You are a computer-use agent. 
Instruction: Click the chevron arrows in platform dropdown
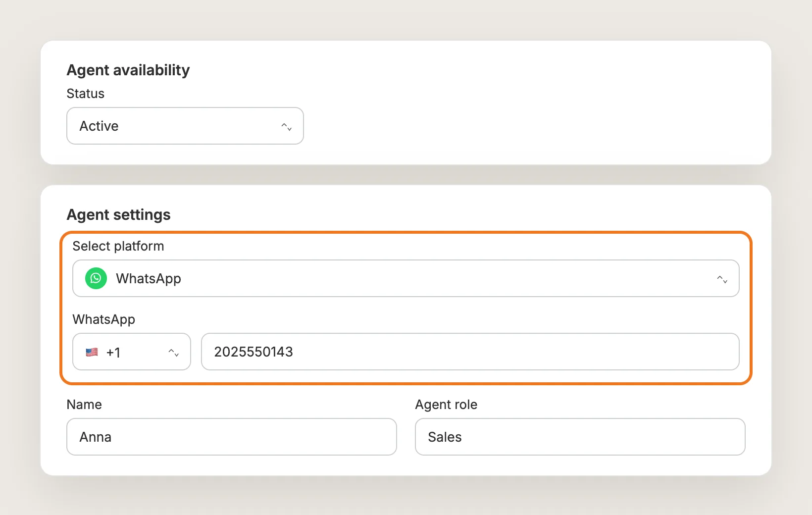click(722, 279)
